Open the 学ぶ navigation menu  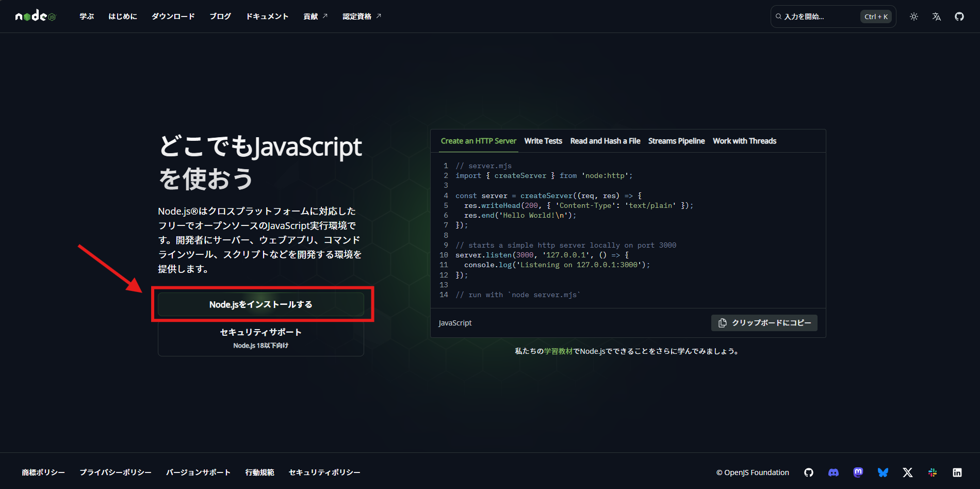click(86, 16)
